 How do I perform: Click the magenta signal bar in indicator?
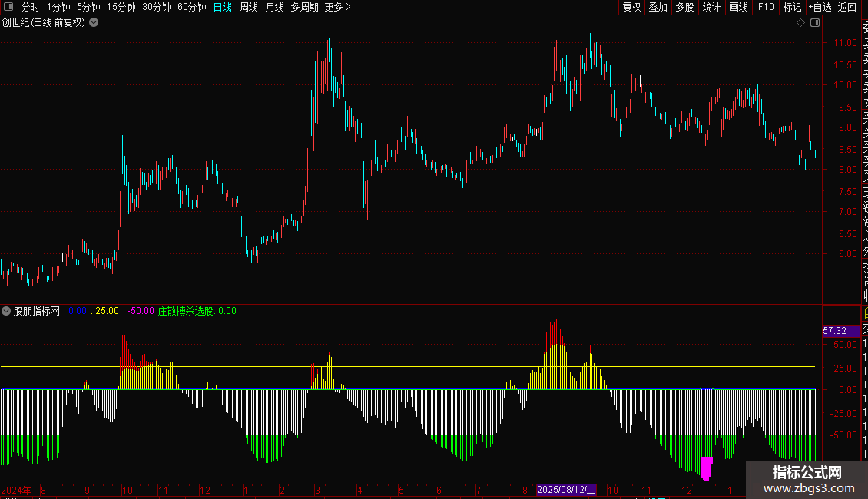[x=706, y=468]
